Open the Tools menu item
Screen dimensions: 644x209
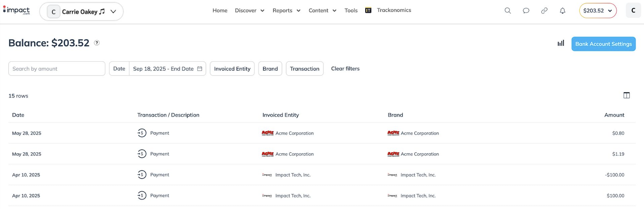point(351,10)
